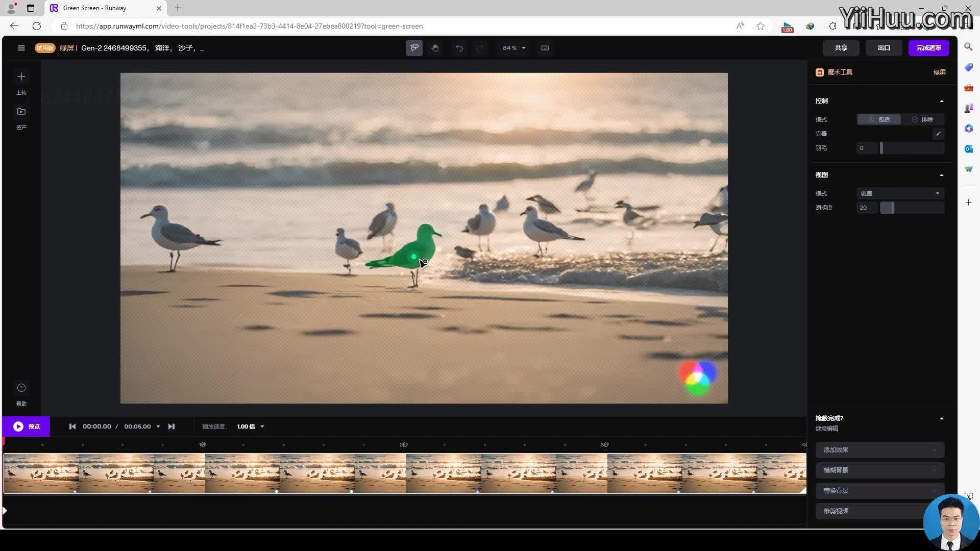This screenshot has height=551, width=980.
Task: Start the Preview (预览) playback button
Action: point(26,427)
